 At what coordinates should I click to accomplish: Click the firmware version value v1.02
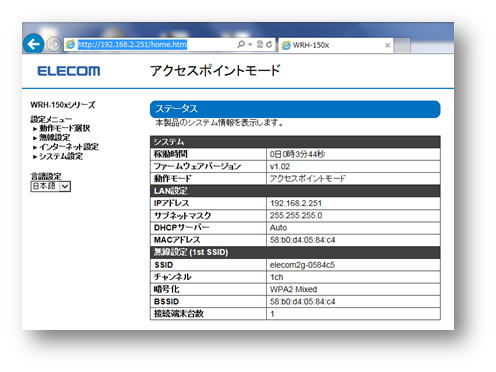pos(280,166)
